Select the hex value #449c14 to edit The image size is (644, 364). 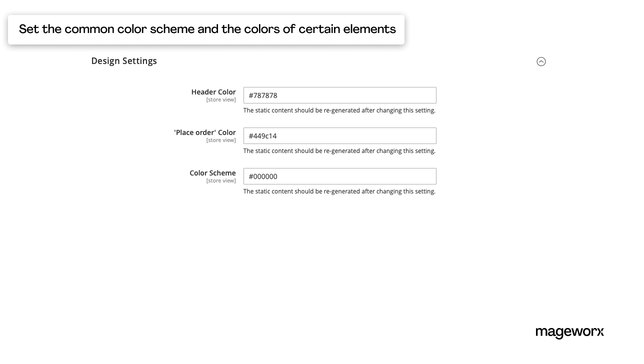tap(262, 136)
